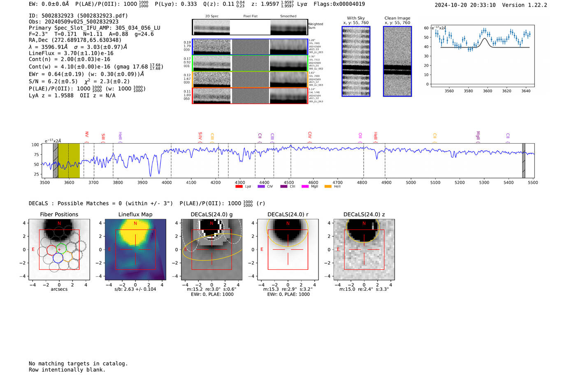576x392 pixels.
Task: Click the CIV legend color swatch
Action: tap(261, 186)
